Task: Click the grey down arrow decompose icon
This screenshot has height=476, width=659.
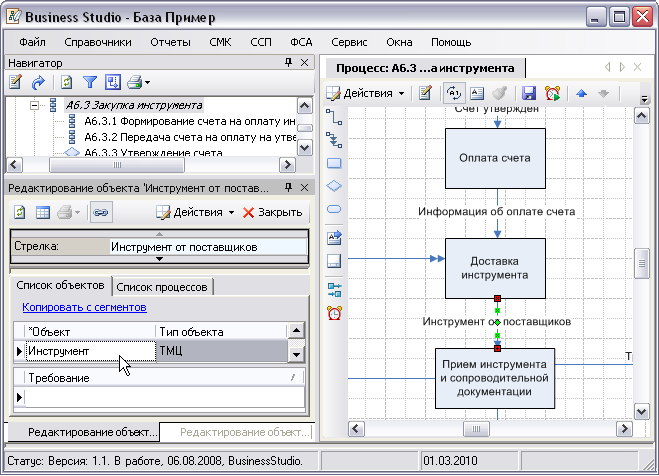Action: (604, 93)
